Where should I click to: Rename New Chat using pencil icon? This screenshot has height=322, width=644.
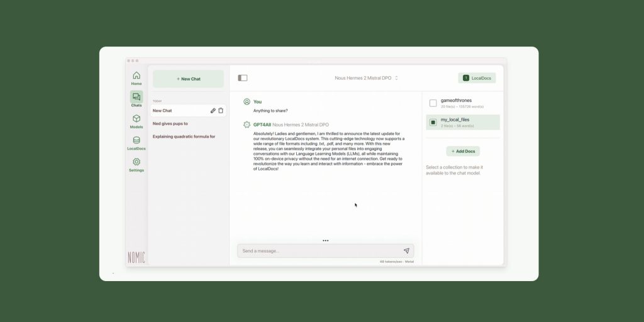click(213, 111)
